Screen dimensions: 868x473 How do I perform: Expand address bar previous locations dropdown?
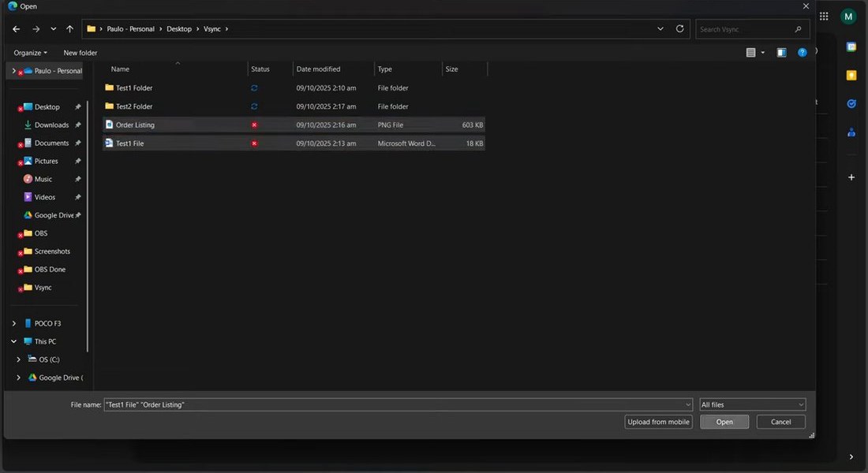[x=660, y=28]
